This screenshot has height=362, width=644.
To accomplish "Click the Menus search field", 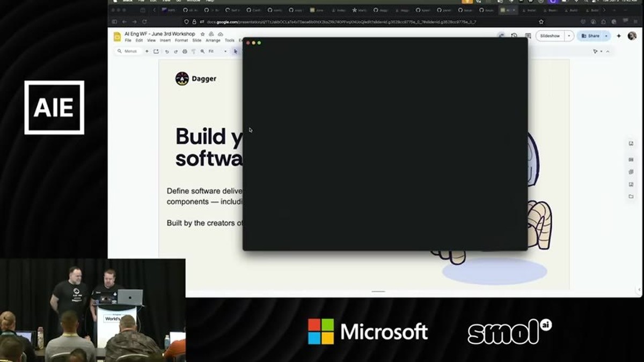I will [x=129, y=51].
